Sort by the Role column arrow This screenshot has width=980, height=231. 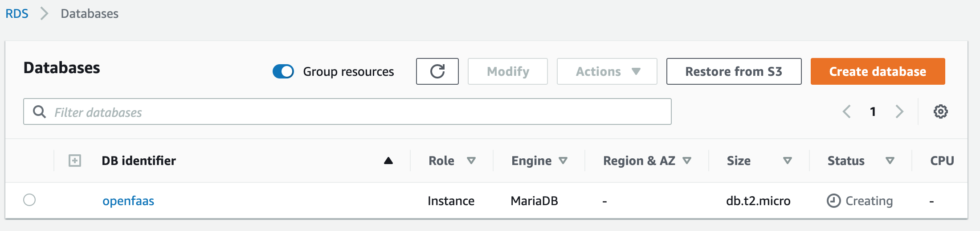[471, 161]
